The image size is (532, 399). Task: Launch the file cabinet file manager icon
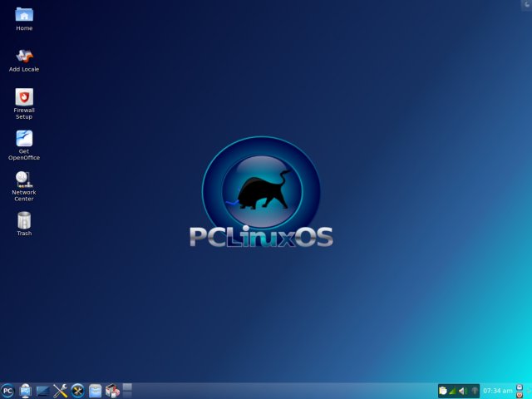(96, 391)
